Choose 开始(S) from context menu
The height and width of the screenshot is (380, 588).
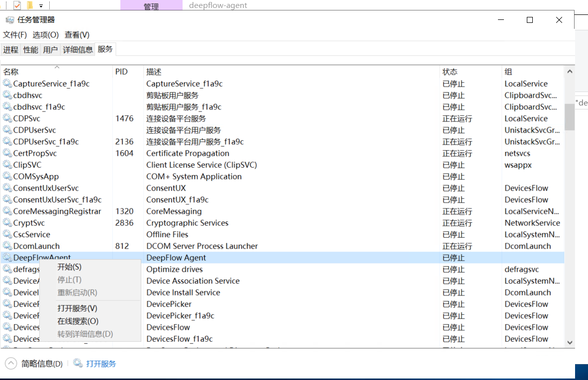(x=69, y=267)
